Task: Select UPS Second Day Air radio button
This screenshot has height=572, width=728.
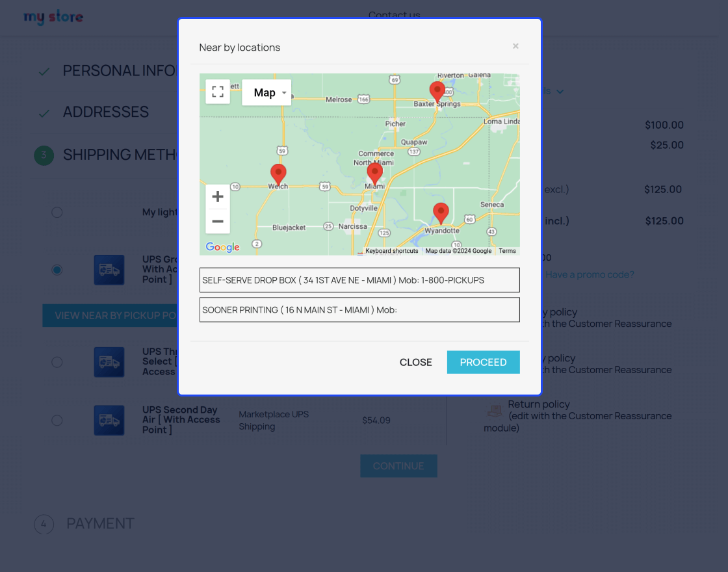Action: 57,420
